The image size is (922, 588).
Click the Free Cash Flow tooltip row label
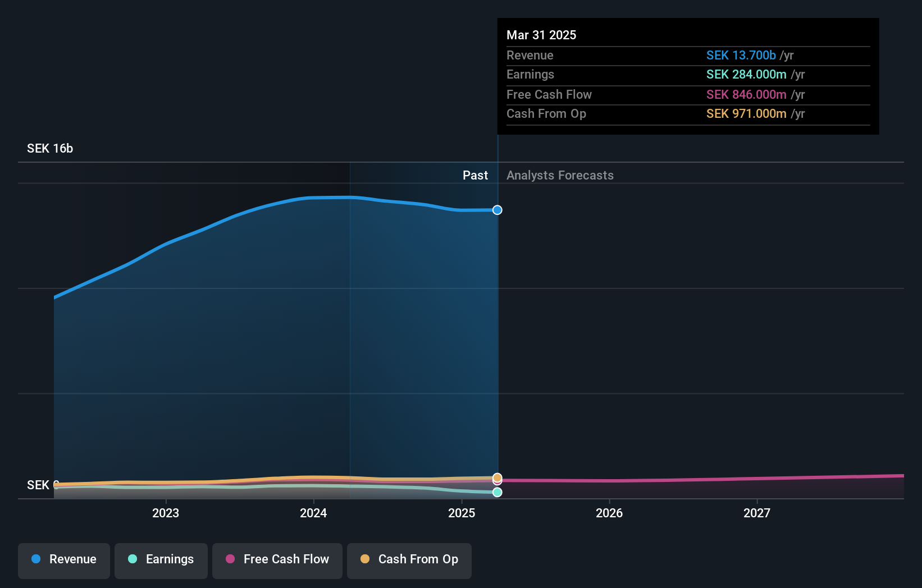[x=549, y=94]
